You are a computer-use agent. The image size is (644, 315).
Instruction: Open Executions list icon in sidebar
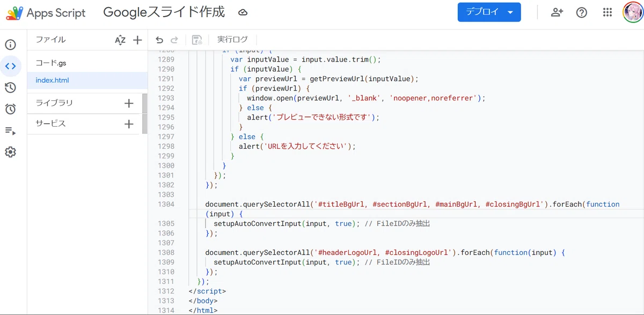(x=11, y=131)
